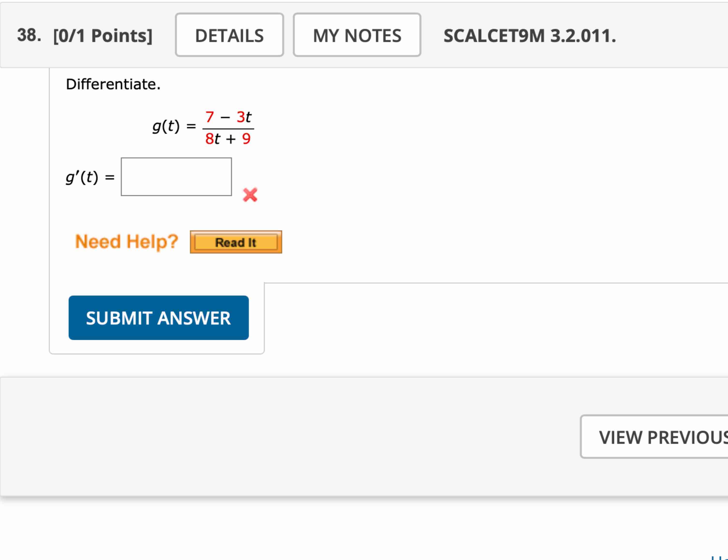Image resolution: width=728 pixels, height=560 pixels.
Task: Launch the Read It tutorial button
Action: coord(236,242)
